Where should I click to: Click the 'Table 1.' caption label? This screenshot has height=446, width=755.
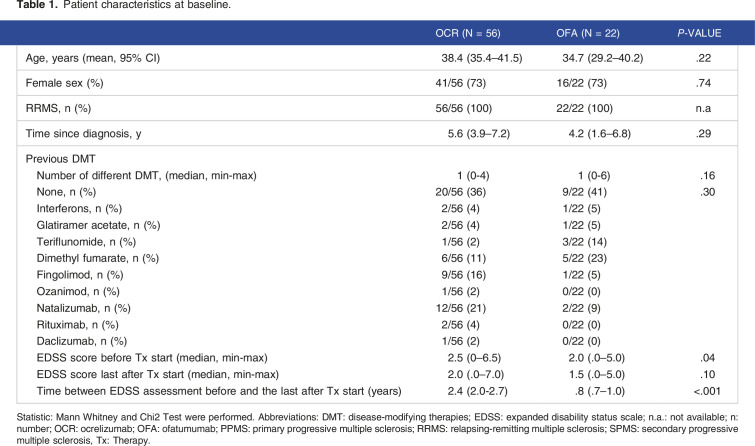click(26, 9)
